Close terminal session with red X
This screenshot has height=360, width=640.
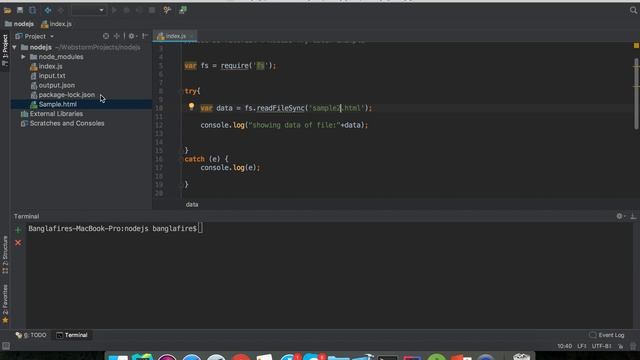point(18,243)
